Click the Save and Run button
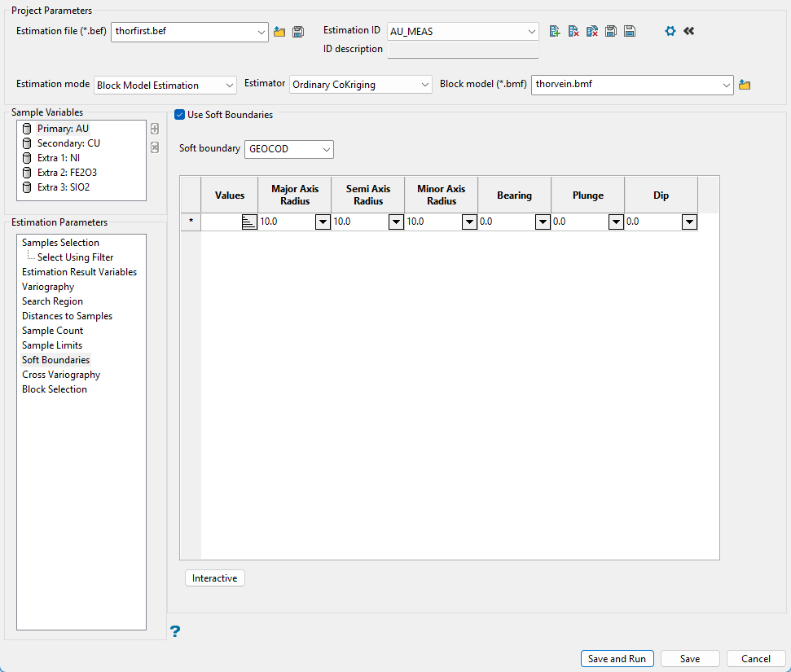The width and height of the screenshot is (791, 672). point(617,659)
